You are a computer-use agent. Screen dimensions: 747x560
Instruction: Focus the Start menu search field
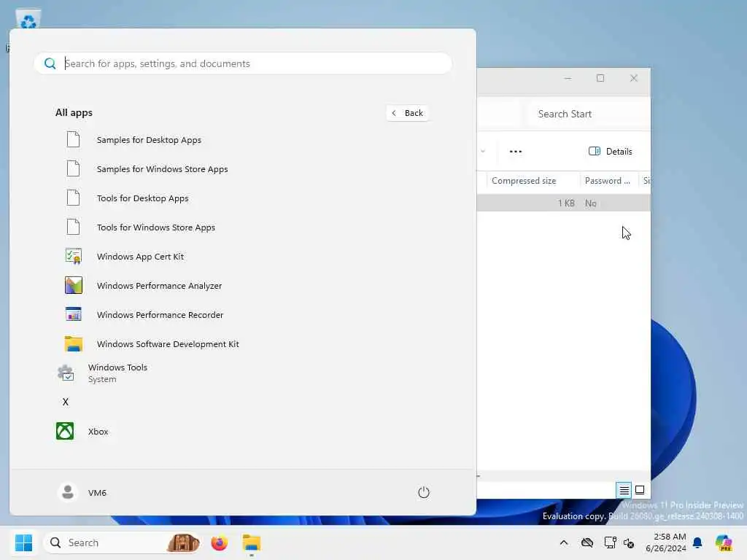(243, 63)
